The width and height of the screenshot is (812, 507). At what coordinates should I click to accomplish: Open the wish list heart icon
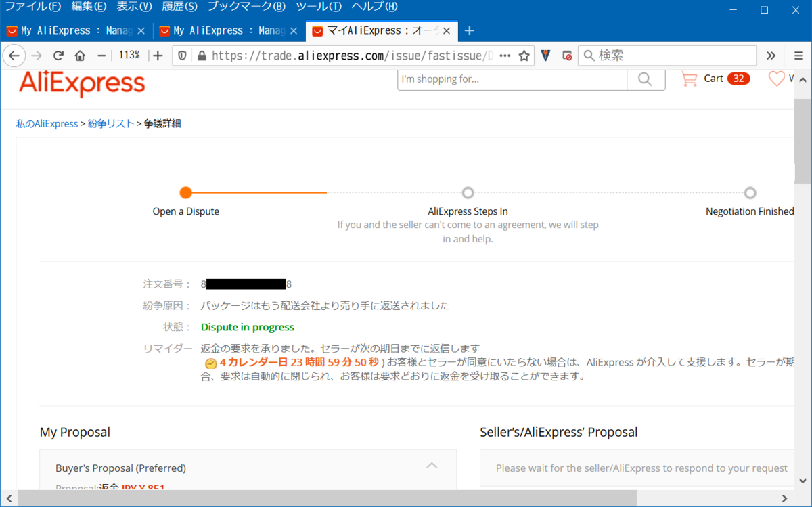(x=777, y=79)
